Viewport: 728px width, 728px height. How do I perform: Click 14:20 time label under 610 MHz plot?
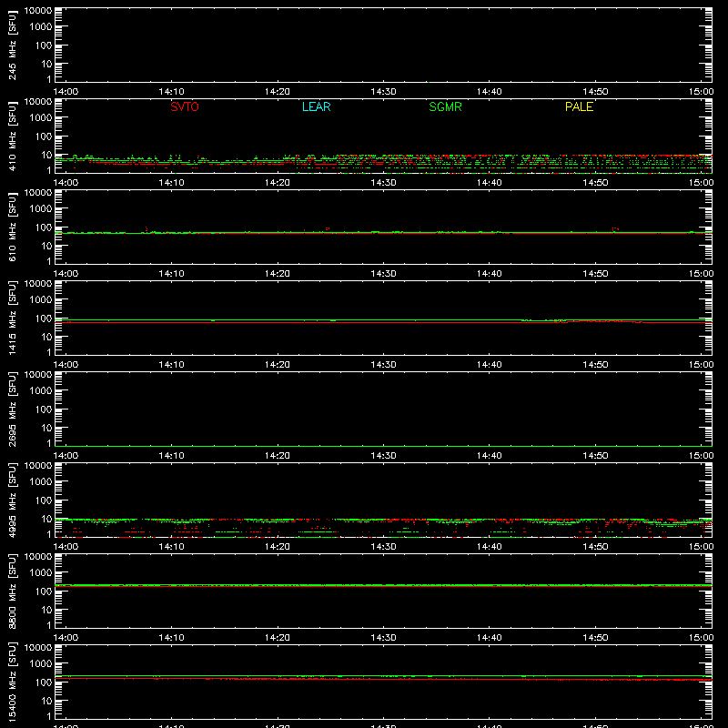278,274
